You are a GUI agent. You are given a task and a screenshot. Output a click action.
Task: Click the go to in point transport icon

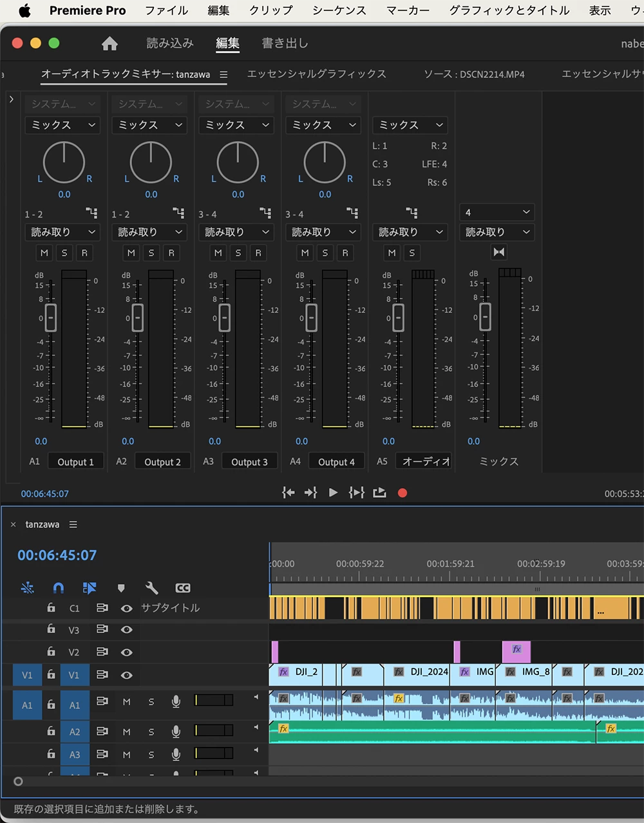tap(289, 493)
